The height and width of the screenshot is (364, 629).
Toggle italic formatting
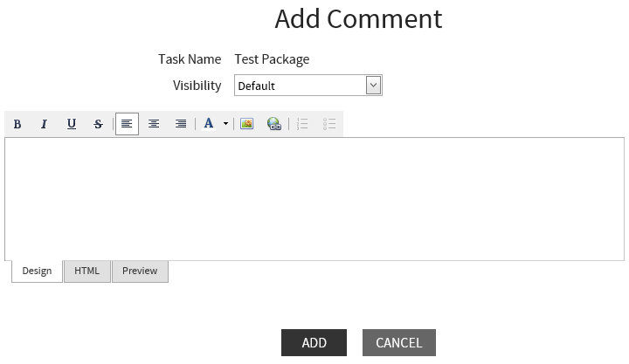click(x=44, y=124)
